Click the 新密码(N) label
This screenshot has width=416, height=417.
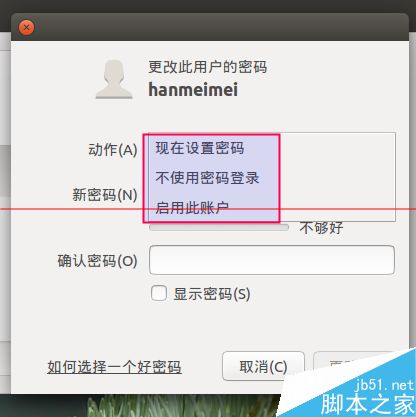105,195
